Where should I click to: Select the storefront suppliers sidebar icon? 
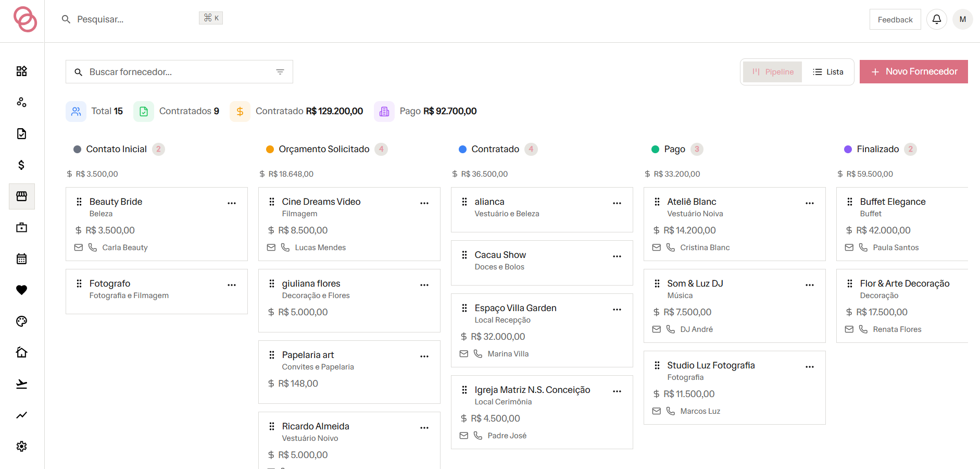tap(21, 196)
